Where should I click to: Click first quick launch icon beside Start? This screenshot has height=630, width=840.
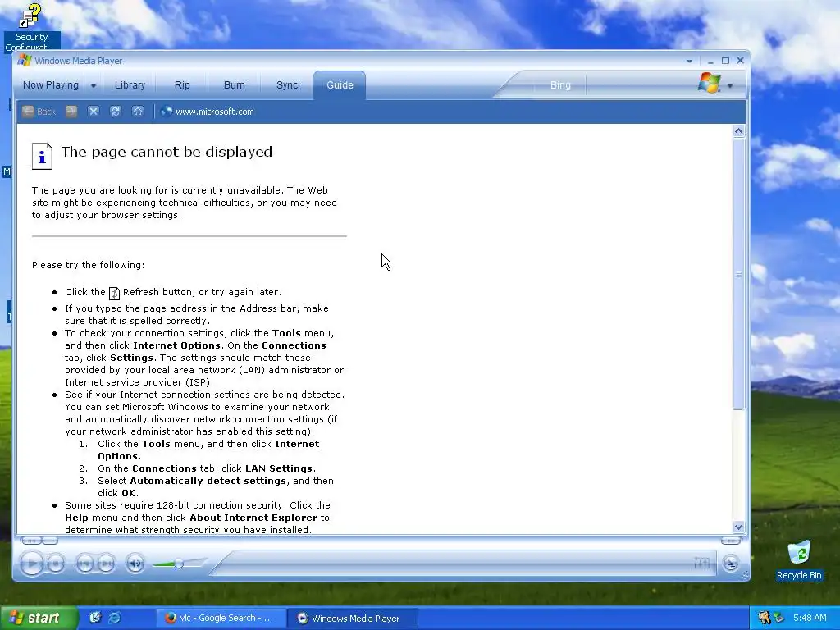click(x=95, y=618)
